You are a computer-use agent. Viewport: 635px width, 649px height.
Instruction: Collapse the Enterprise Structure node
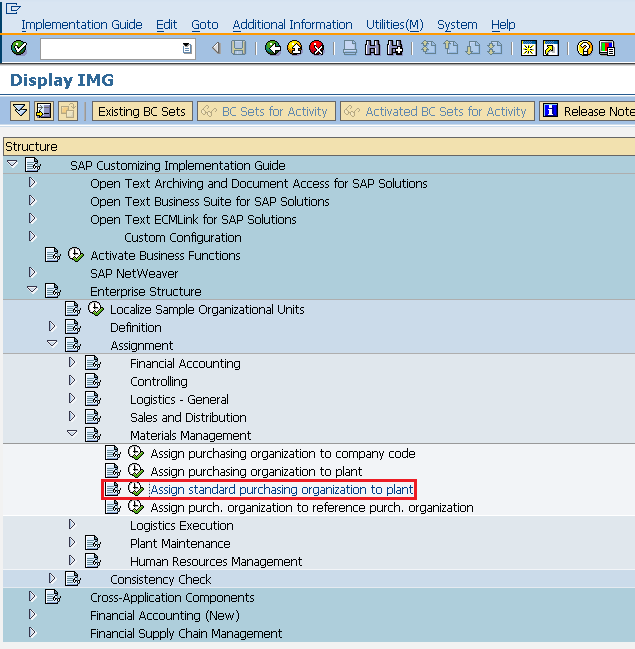tap(32, 290)
